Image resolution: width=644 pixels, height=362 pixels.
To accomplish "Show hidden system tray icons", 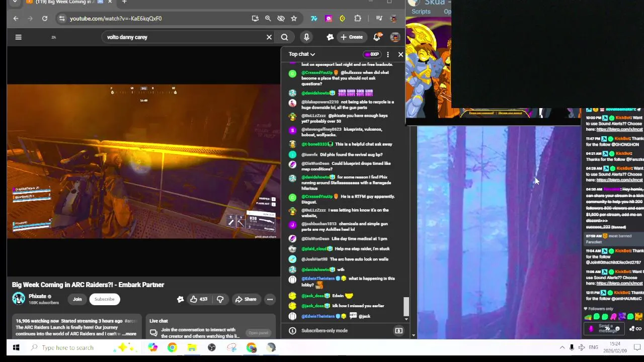I will tap(562, 347).
